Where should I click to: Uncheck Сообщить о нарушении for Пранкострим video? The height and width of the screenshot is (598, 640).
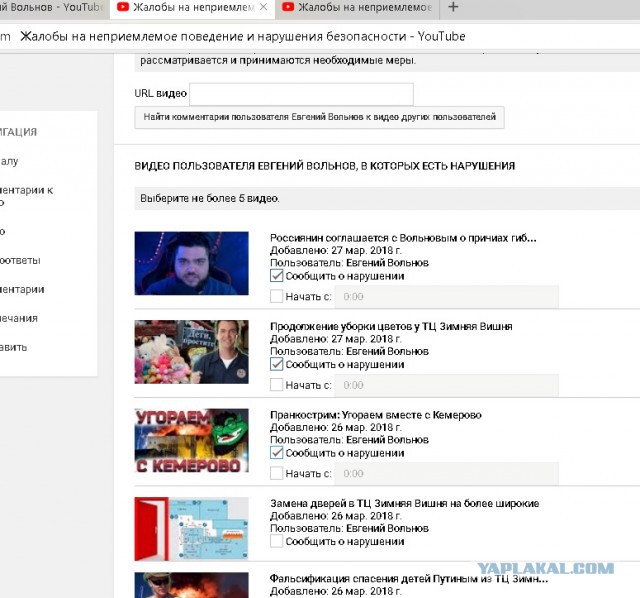[x=276, y=453]
